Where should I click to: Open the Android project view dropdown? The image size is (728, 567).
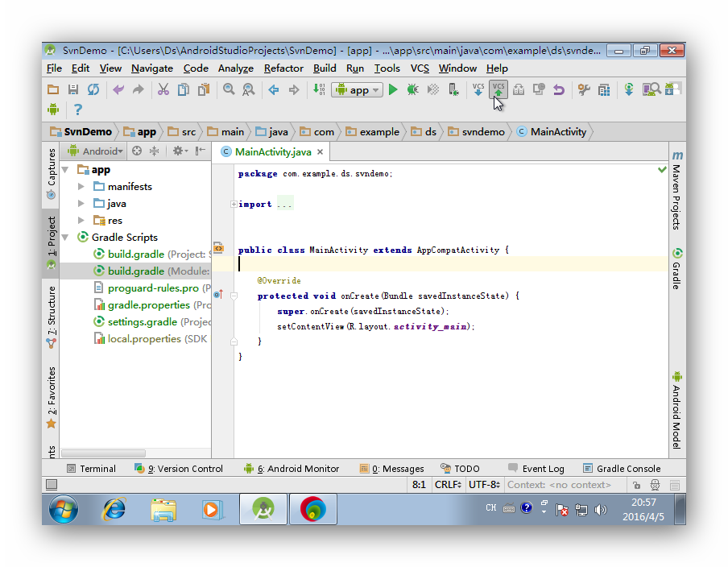coord(97,151)
